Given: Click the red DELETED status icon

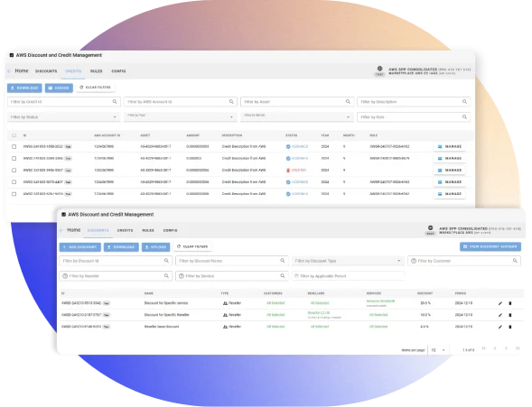Looking at the screenshot, I should pos(288,171).
